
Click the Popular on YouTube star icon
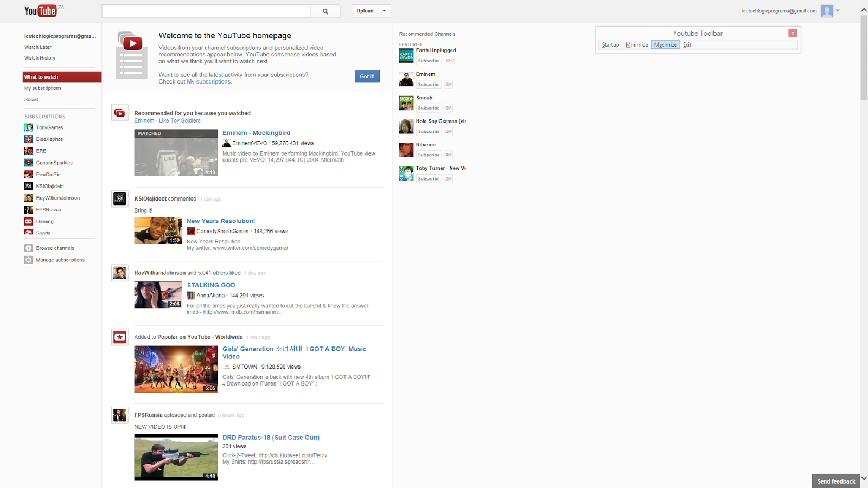(119, 337)
